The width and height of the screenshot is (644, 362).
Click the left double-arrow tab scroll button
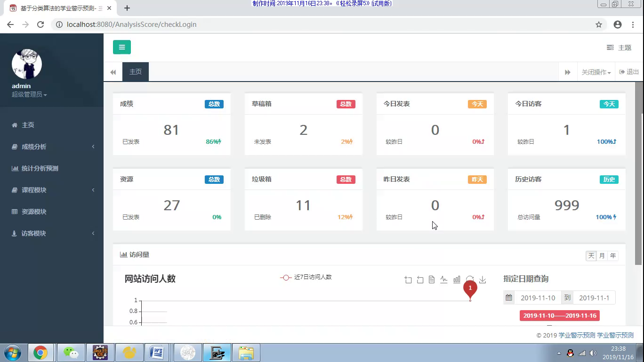[x=113, y=72]
